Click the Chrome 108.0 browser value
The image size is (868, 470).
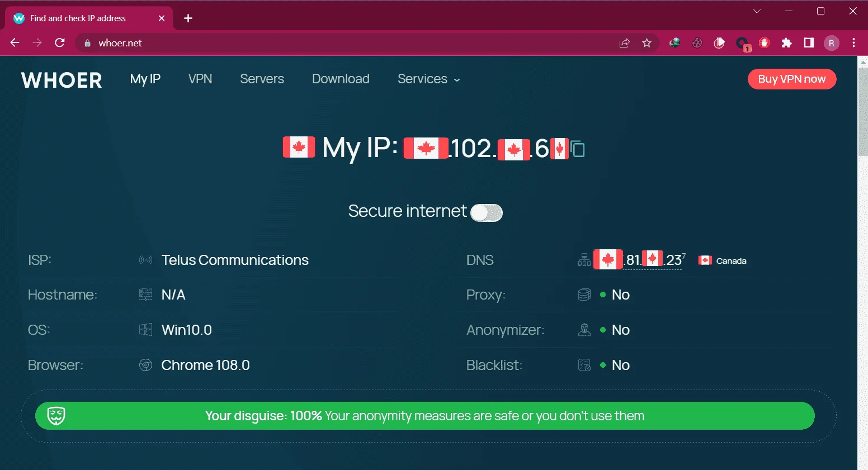click(205, 365)
